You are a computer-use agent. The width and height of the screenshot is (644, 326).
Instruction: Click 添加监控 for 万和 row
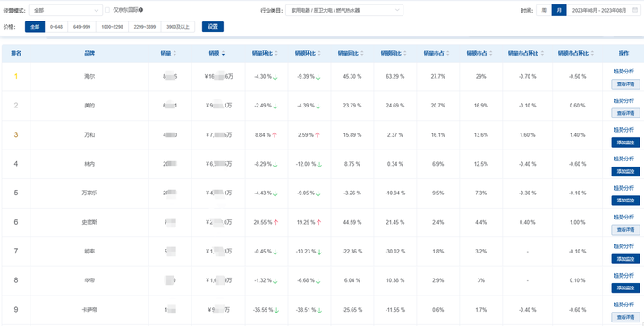(x=625, y=142)
